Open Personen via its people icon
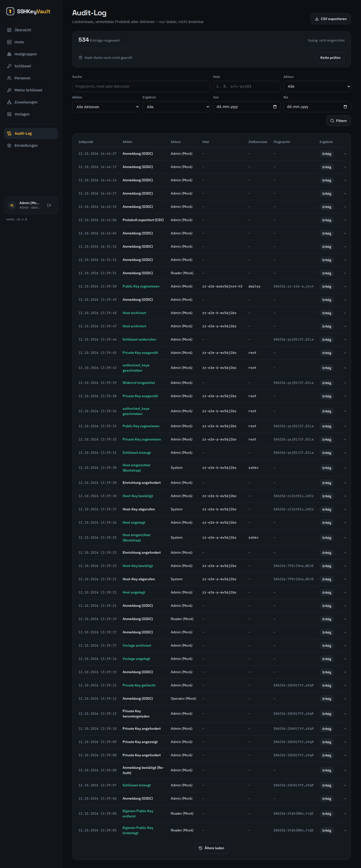This screenshot has height=868, width=361. coord(9,78)
